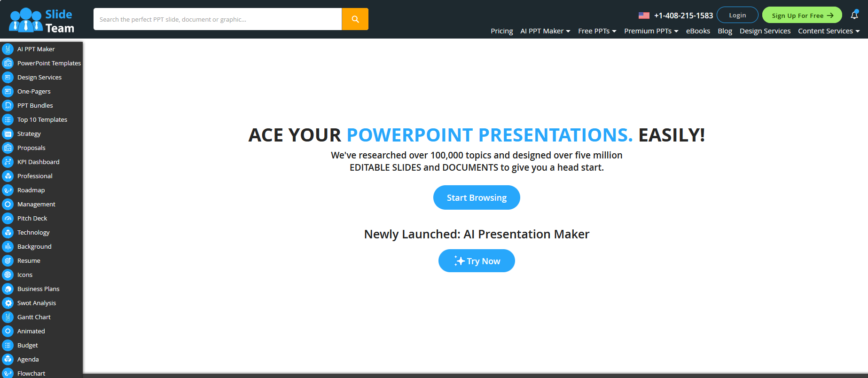The image size is (868, 378).
Task: Open the PPT Bundles sidebar link
Action: coord(35,105)
